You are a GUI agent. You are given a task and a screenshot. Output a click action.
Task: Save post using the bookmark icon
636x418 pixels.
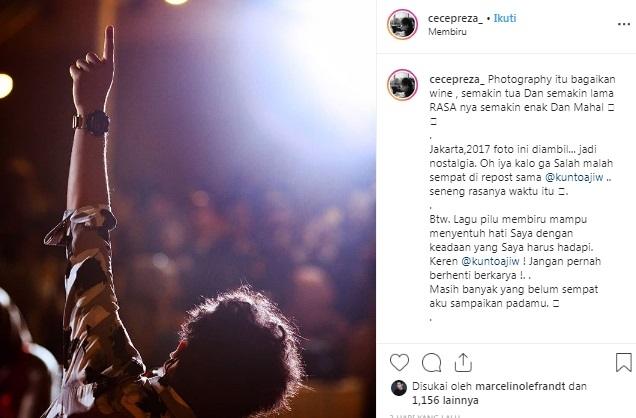[623, 362]
